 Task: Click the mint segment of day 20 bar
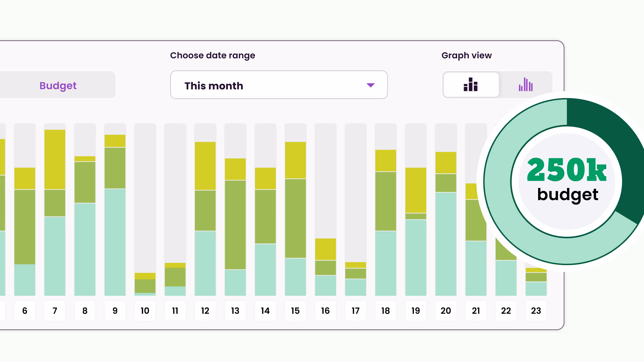[446, 244]
